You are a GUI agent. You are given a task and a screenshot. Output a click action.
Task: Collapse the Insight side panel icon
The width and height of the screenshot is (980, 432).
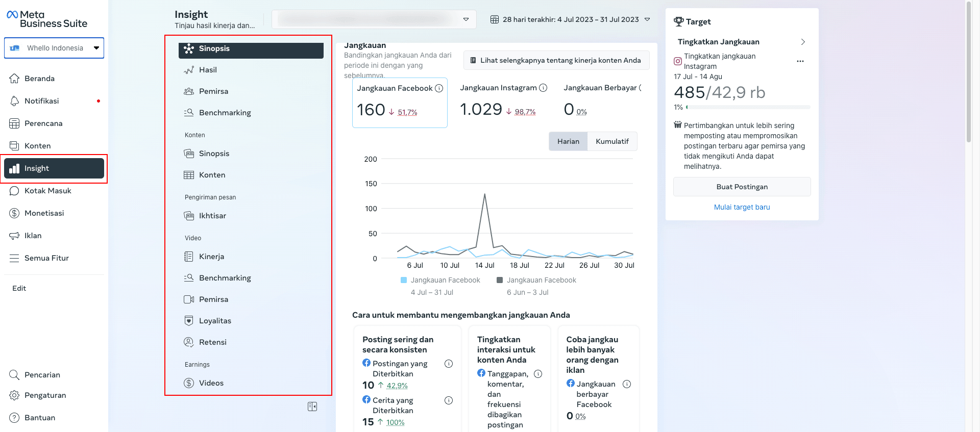coord(312,406)
